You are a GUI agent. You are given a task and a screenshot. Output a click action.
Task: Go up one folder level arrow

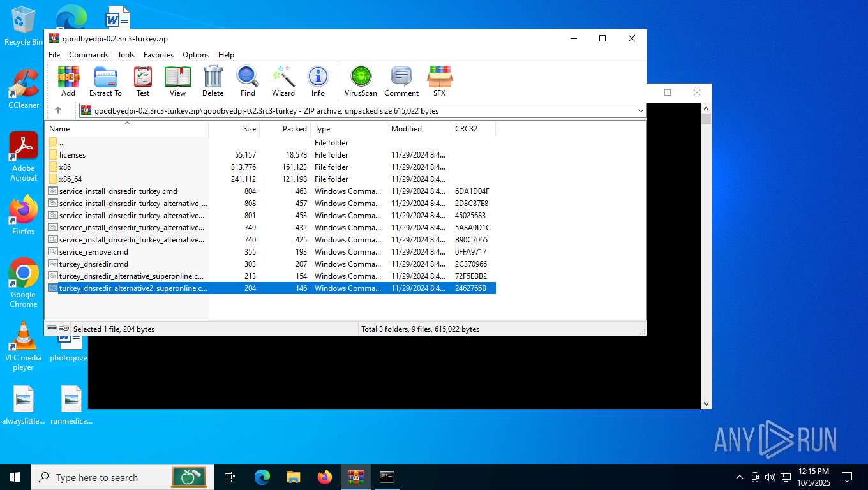(58, 110)
